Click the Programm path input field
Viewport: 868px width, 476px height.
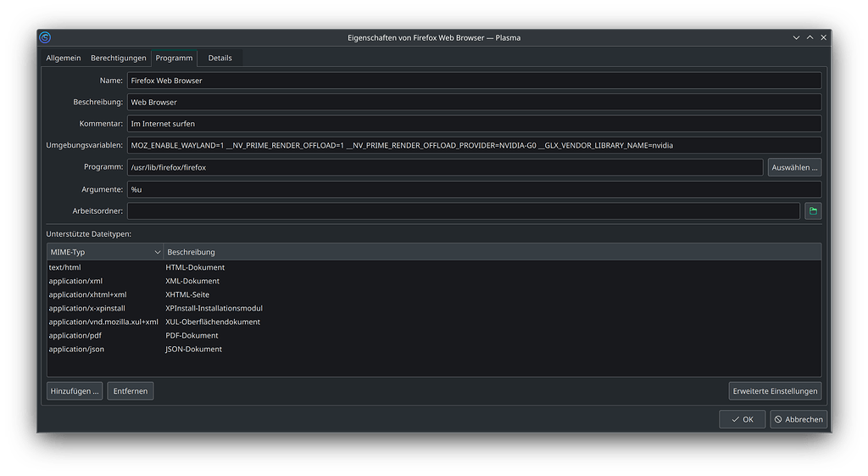pos(445,167)
